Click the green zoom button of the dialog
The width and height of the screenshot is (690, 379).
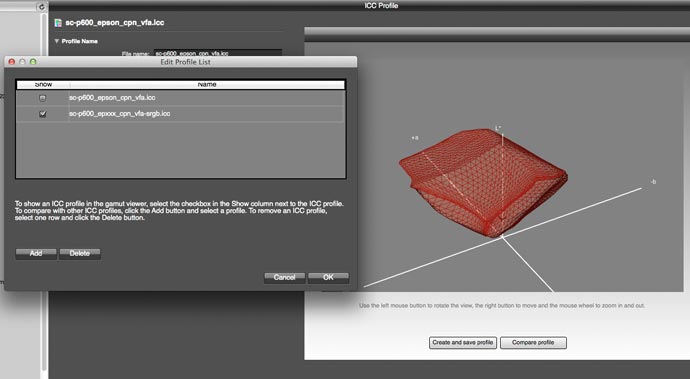coord(33,62)
